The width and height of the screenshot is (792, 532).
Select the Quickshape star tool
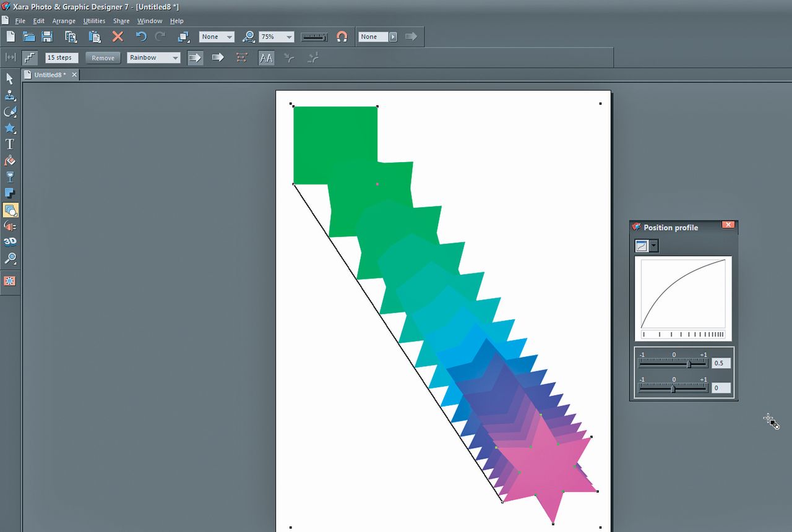tap(10, 128)
